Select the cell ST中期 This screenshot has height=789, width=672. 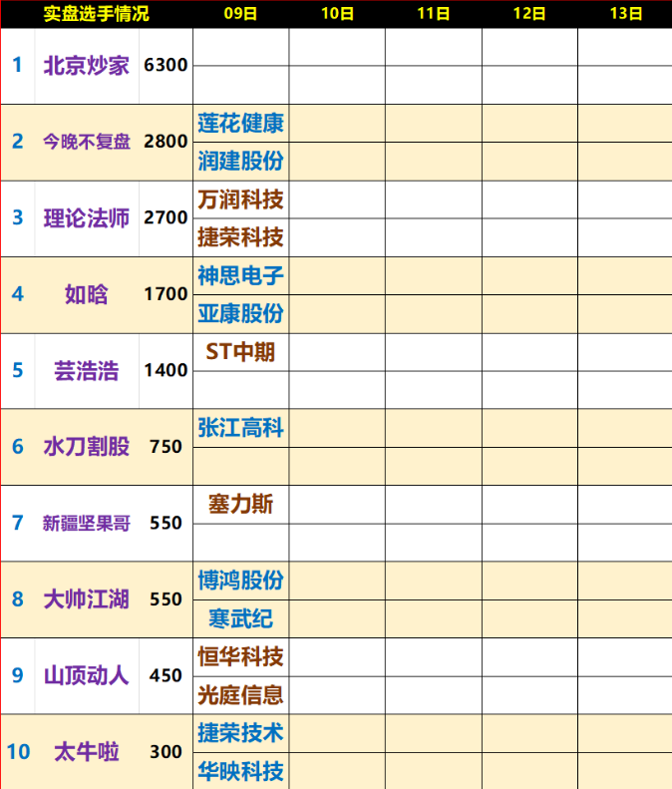pyautogui.click(x=240, y=352)
